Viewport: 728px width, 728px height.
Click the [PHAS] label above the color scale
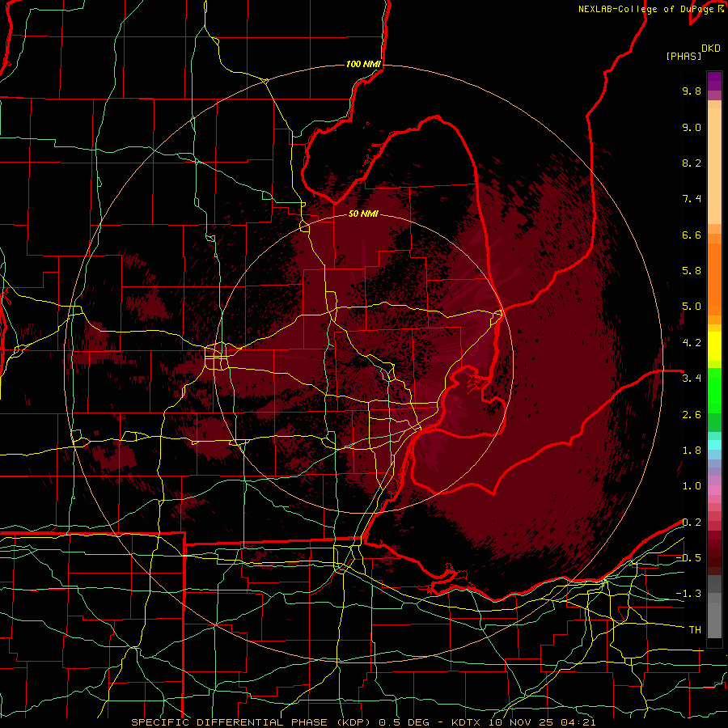(684, 57)
